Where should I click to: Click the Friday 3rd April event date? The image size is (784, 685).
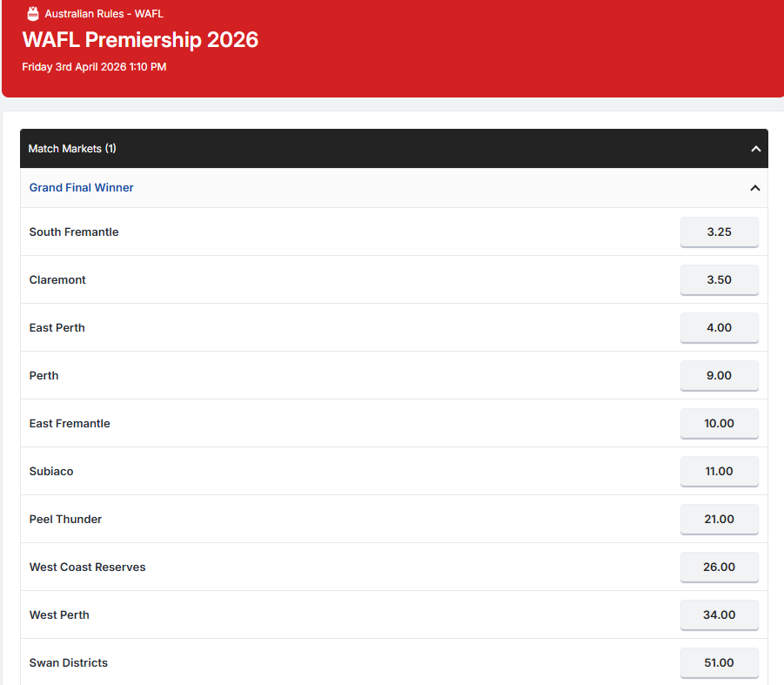[x=94, y=67]
